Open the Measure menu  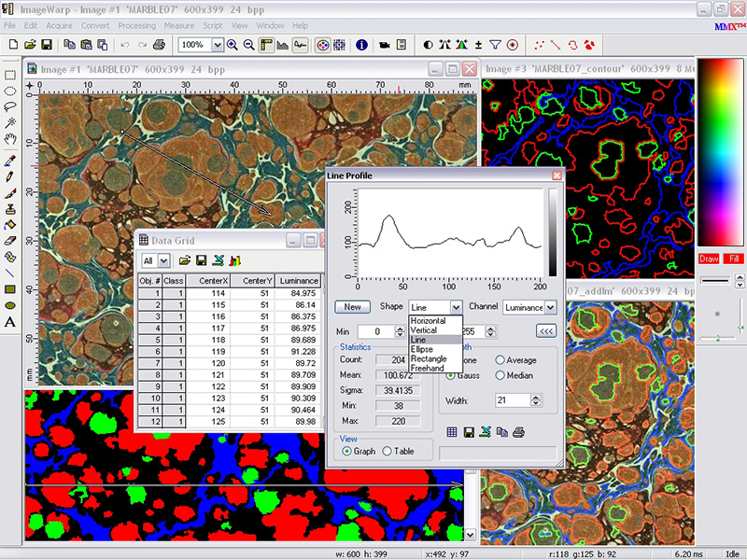(x=179, y=25)
